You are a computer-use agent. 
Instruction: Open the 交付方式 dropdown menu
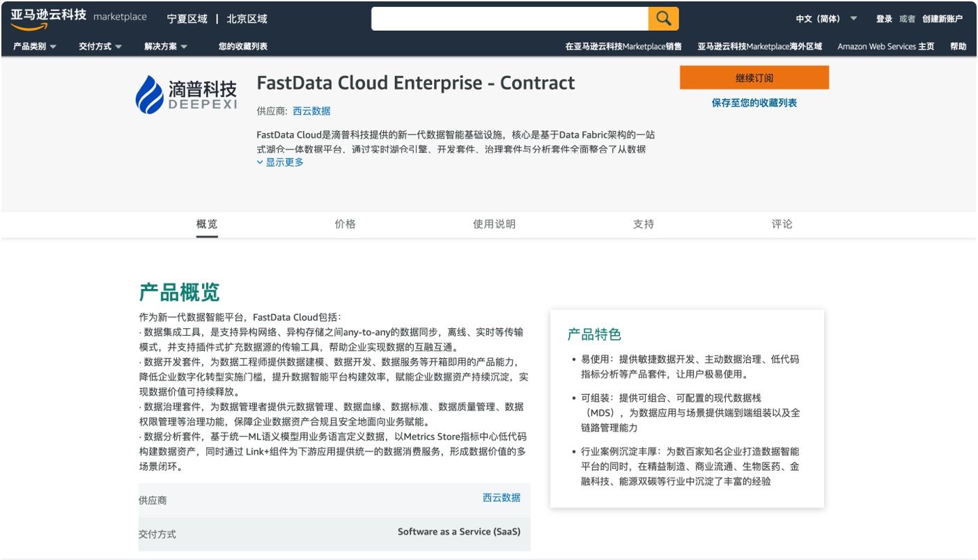(x=93, y=47)
